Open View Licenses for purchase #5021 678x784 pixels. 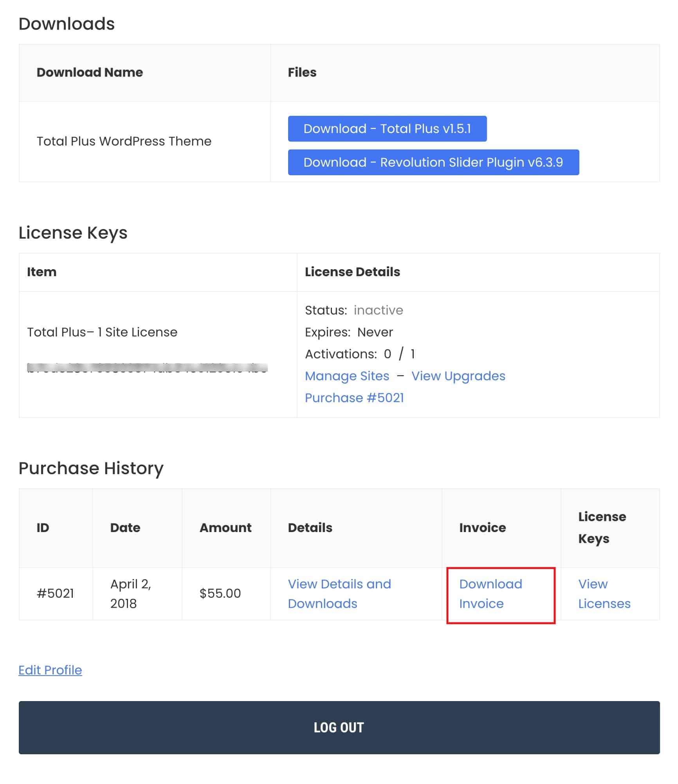604,593
